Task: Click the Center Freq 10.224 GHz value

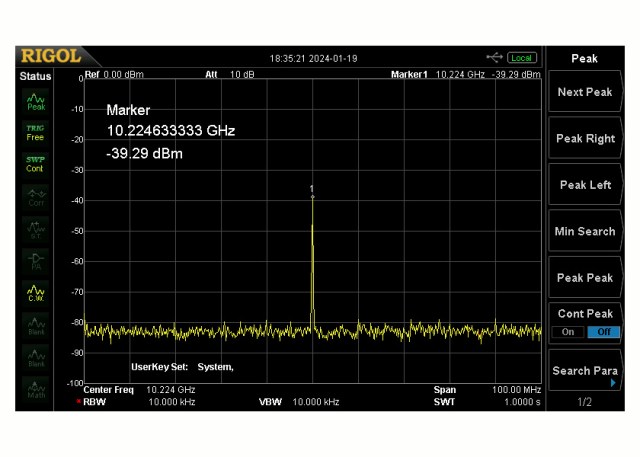Action: tap(171, 389)
